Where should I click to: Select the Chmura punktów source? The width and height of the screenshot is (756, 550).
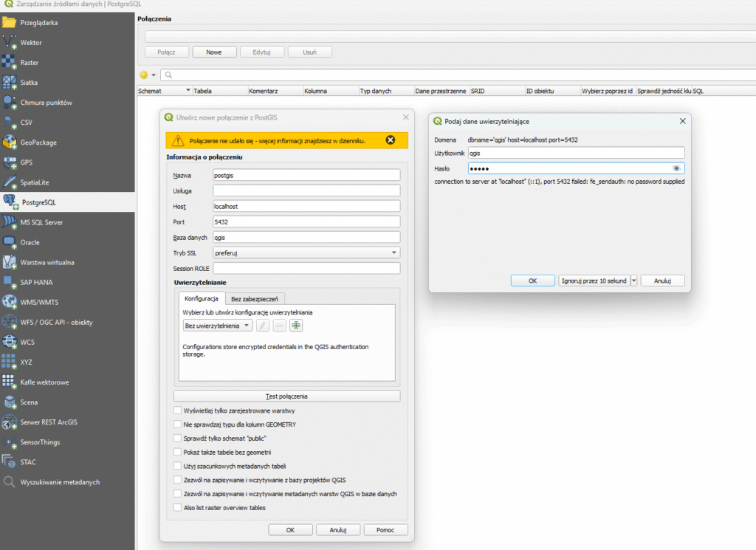click(x=46, y=103)
